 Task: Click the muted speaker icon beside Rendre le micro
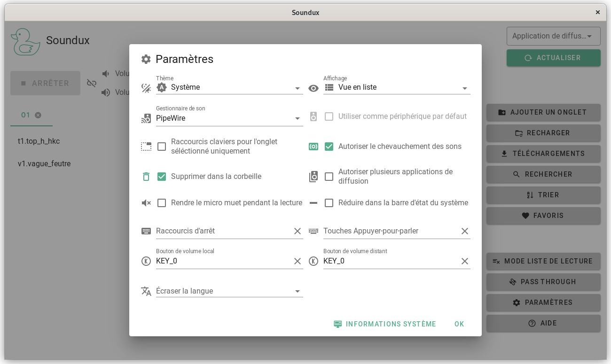(x=146, y=203)
